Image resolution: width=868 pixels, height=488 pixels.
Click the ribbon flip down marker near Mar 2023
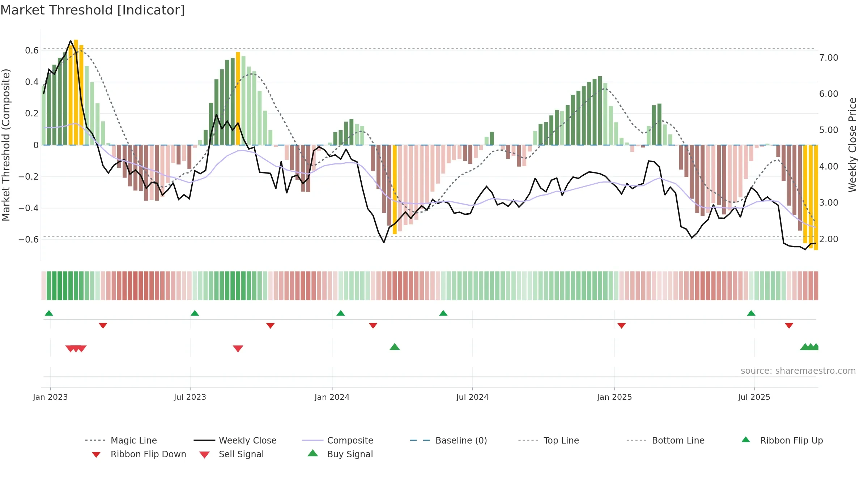pos(103,326)
